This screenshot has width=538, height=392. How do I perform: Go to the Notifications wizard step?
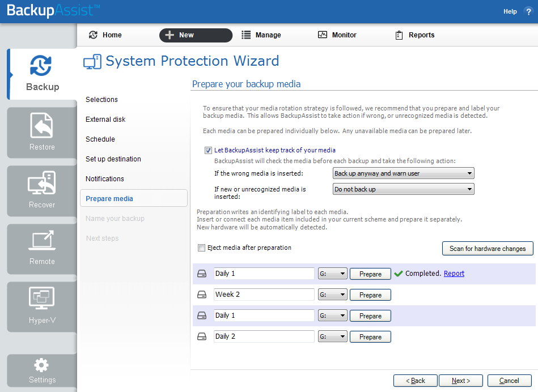[105, 179]
